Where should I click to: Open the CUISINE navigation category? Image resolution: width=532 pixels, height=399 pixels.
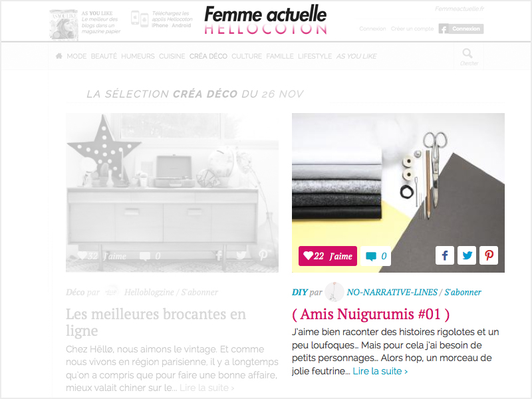(x=172, y=57)
